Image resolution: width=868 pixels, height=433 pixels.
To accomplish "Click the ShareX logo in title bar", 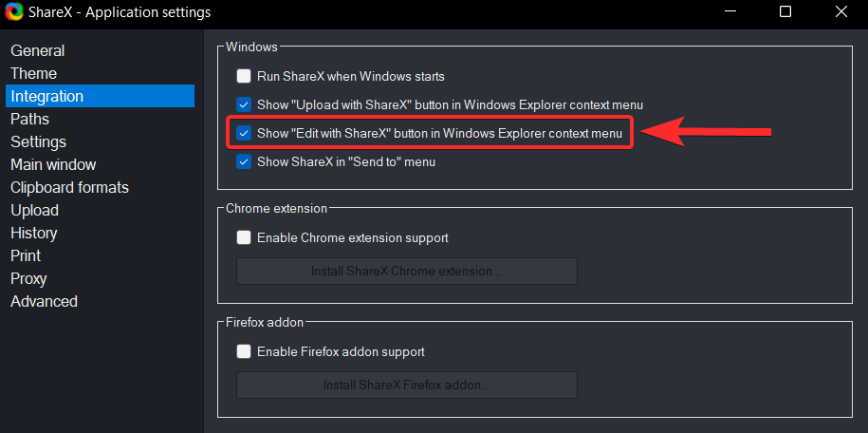I will 14,13.
